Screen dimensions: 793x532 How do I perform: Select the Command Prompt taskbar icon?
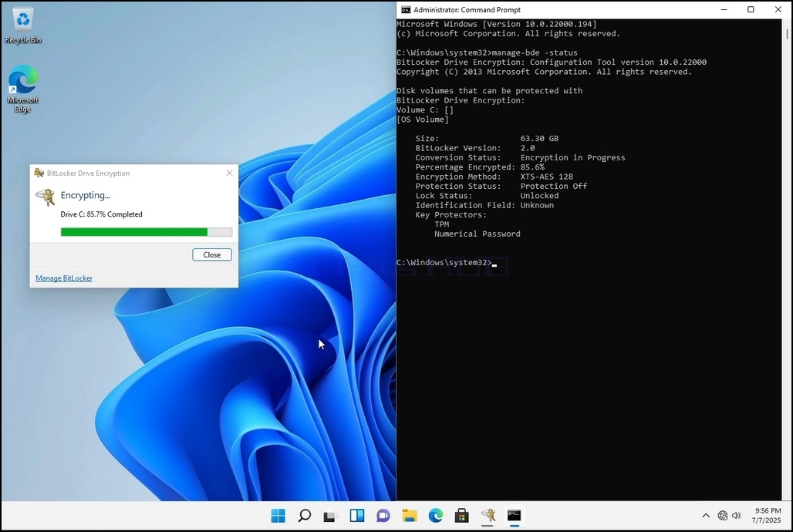point(515,515)
